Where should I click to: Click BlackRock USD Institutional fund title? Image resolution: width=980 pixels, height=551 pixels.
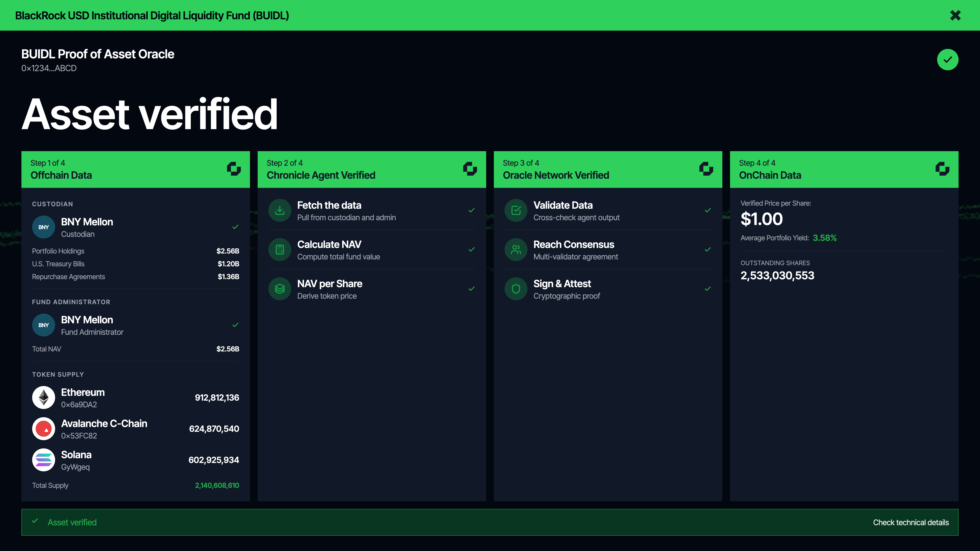(152, 15)
